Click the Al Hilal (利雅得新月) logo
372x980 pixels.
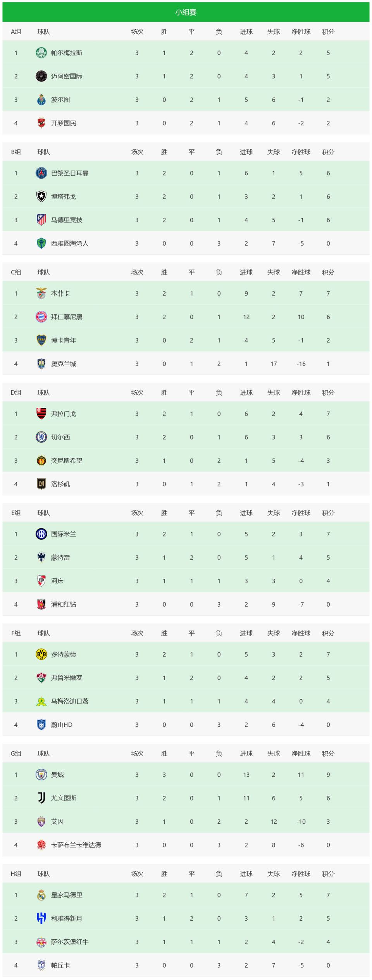coord(41,918)
